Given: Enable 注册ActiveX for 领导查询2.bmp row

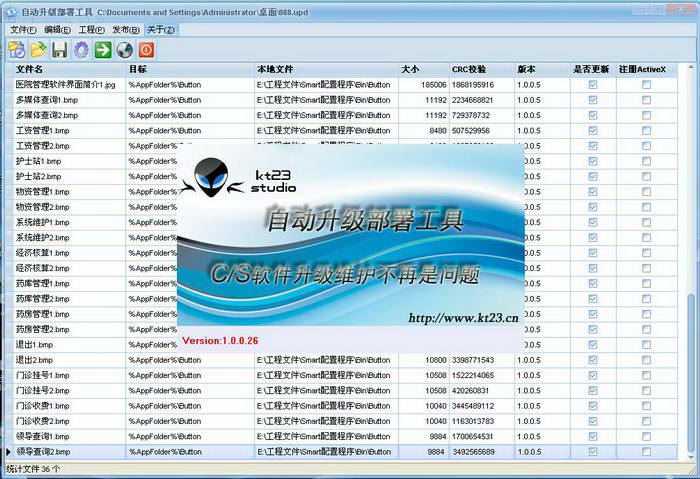Looking at the screenshot, I should pyautogui.click(x=646, y=452).
